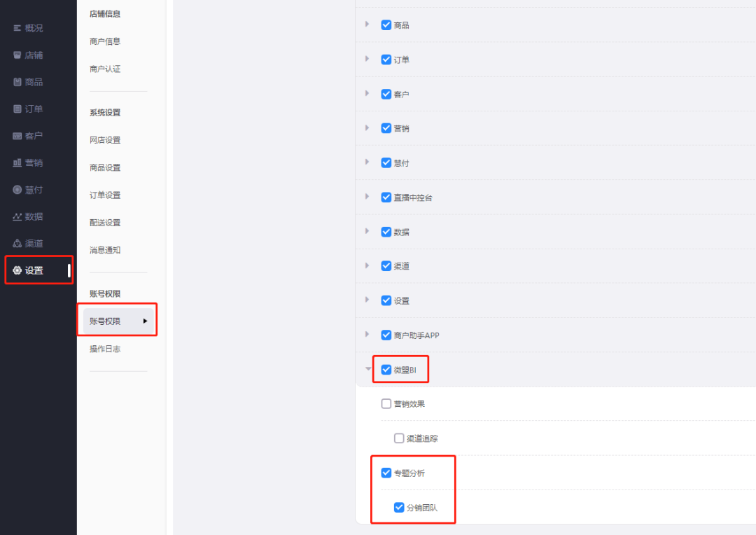Uncheck the 慧付 permission checkbox

tap(386, 162)
